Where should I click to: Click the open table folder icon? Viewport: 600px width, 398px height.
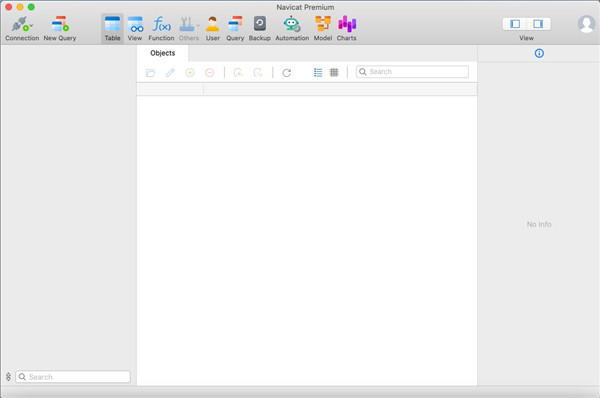(x=151, y=73)
